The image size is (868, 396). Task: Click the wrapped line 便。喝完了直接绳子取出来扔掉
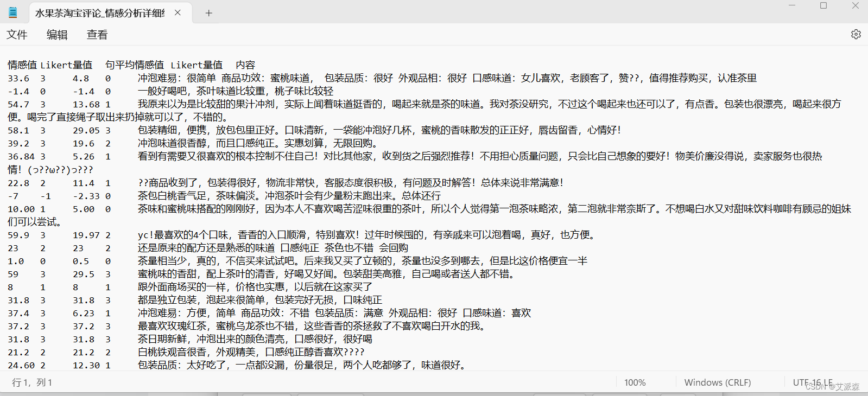click(119, 117)
